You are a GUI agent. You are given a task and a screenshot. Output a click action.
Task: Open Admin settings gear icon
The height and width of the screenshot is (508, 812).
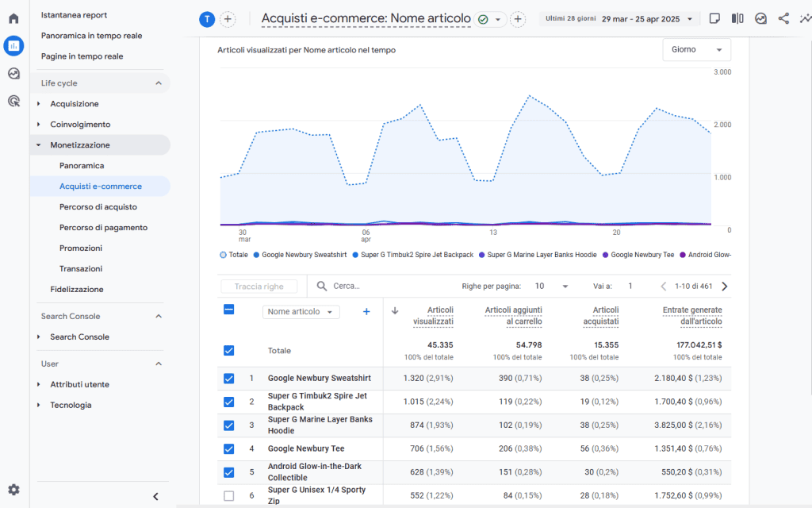[x=13, y=490]
